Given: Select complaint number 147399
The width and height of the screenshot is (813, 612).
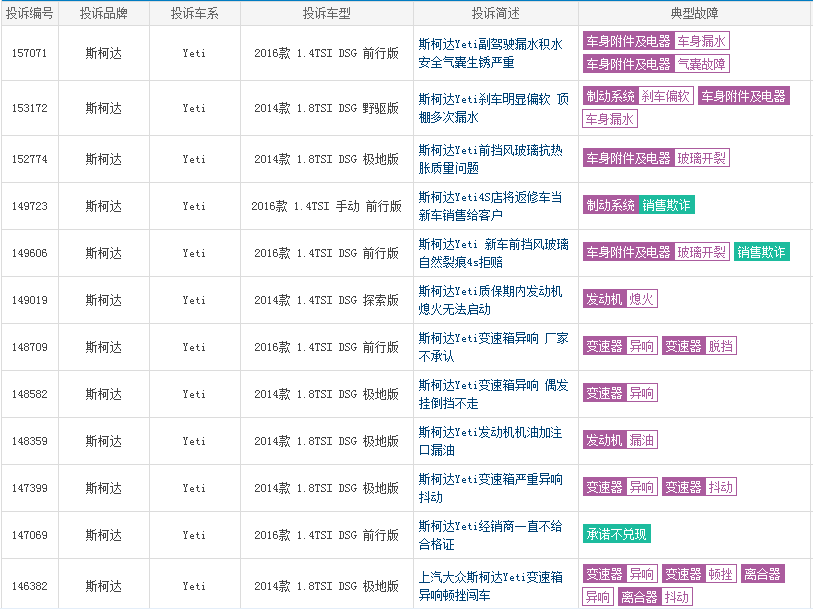Looking at the screenshot, I should tap(30, 488).
